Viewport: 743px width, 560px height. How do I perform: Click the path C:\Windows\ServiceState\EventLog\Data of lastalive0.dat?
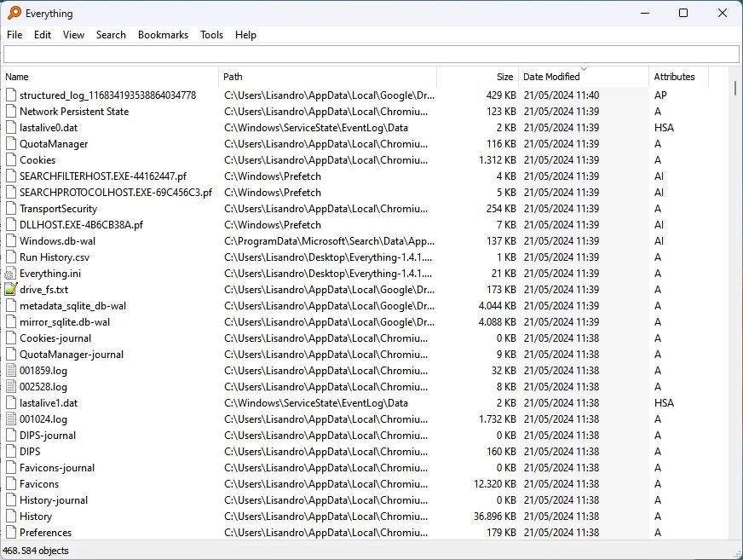point(316,128)
